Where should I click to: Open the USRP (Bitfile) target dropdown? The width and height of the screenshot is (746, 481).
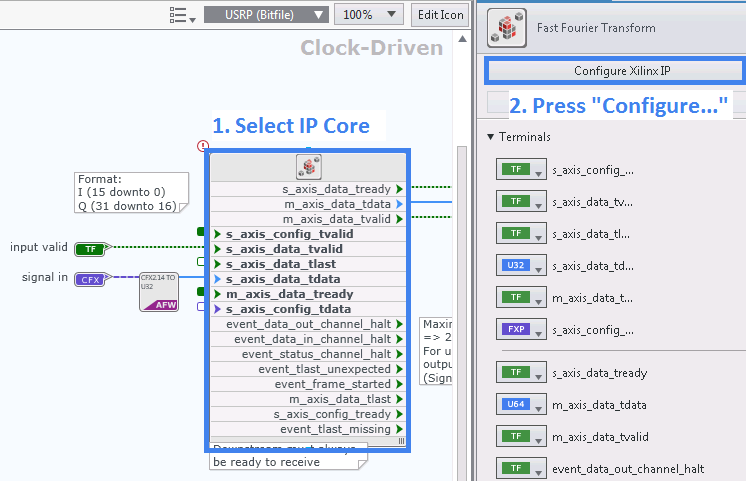[266, 15]
